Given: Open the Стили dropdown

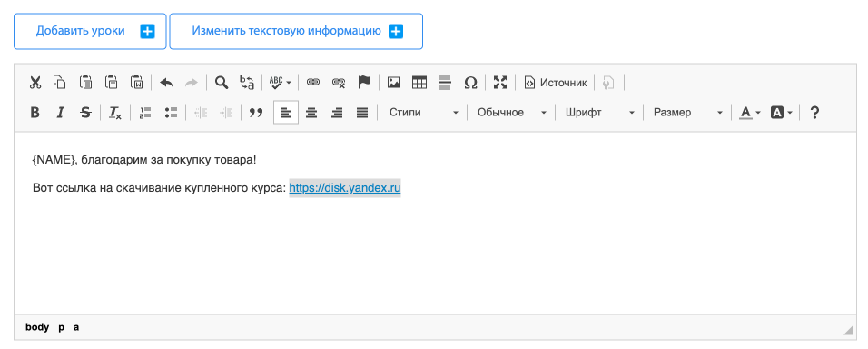Looking at the screenshot, I should pyautogui.click(x=423, y=113).
